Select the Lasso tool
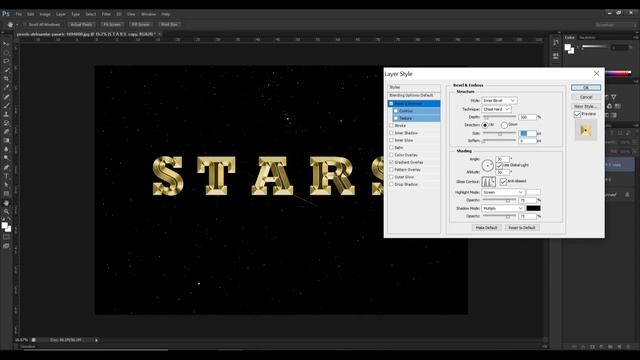Viewport: 640px width, 360px height. click(x=6, y=61)
